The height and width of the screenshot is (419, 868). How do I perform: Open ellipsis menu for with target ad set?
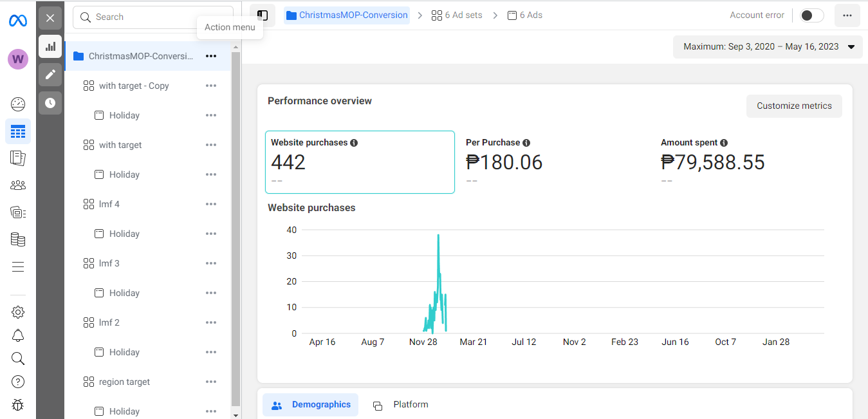(x=211, y=145)
